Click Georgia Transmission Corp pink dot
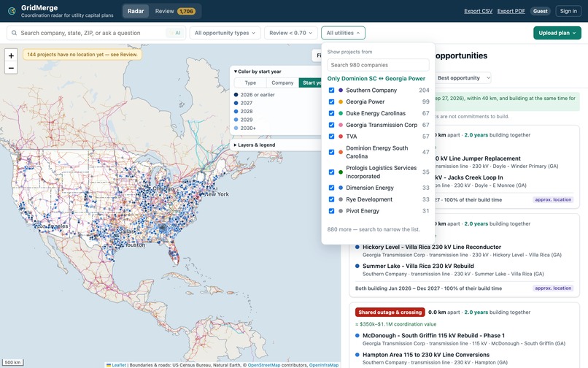Viewport: 588px width, 368px height. pyautogui.click(x=341, y=125)
